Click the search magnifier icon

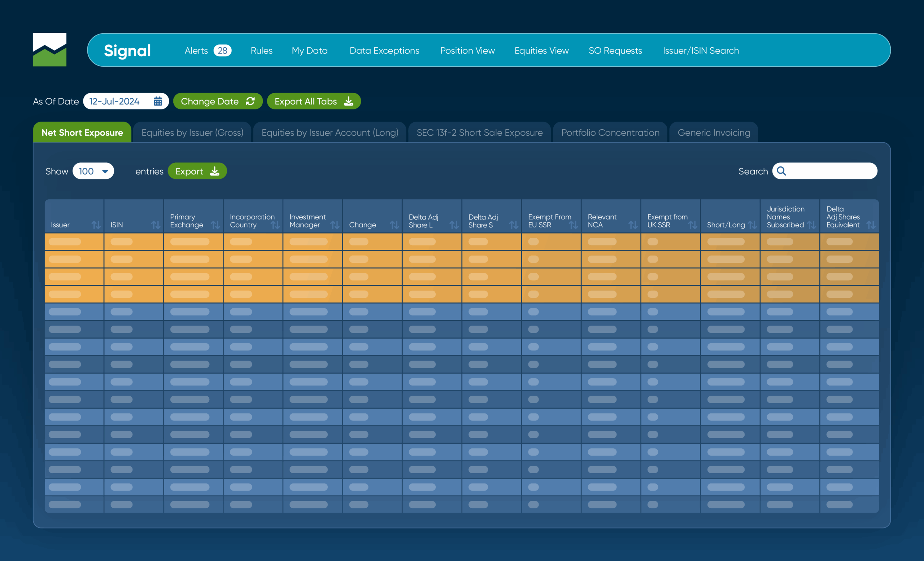coord(781,171)
